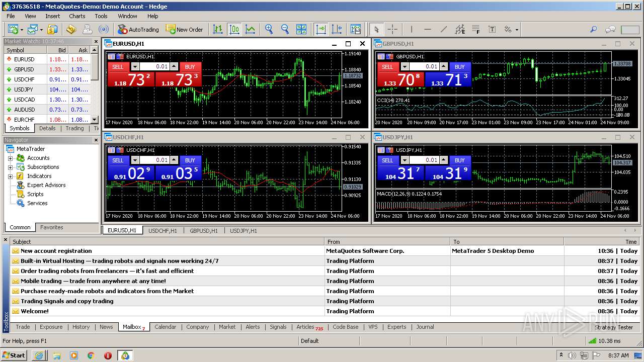The width and height of the screenshot is (644, 362).
Task: Click USDJPY BUY button
Action: pyautogui.click(x=459, y=160)
